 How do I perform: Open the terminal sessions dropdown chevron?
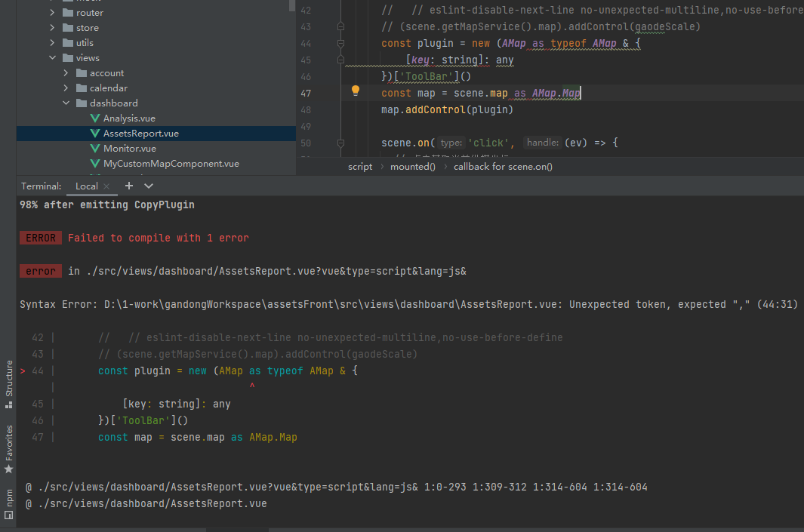coord(148,186)
